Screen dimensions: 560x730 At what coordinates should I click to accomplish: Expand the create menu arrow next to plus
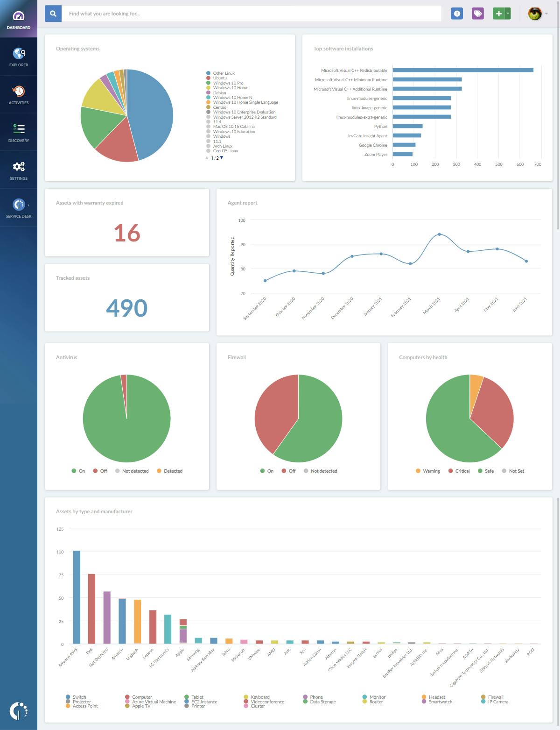point(507,14)
